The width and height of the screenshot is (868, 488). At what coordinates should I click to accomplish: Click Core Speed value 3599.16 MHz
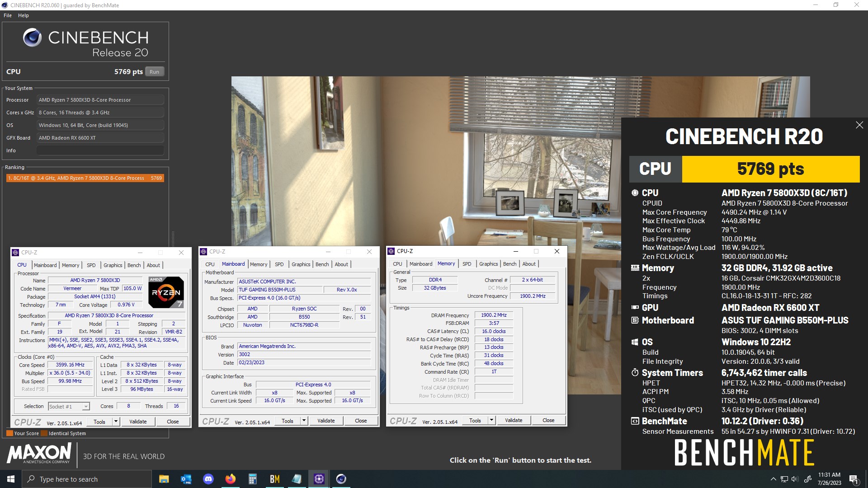pyautogui.click(x=70, y=365)
